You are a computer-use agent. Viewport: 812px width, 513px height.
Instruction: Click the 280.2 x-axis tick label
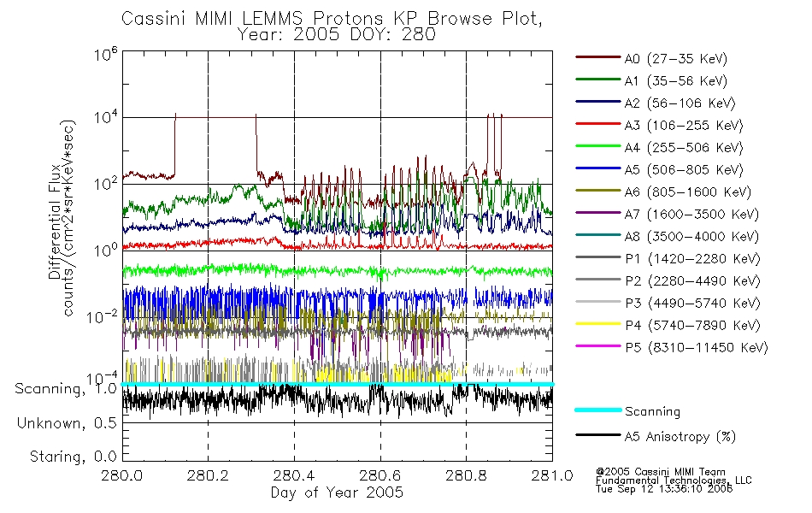[209, 475]
